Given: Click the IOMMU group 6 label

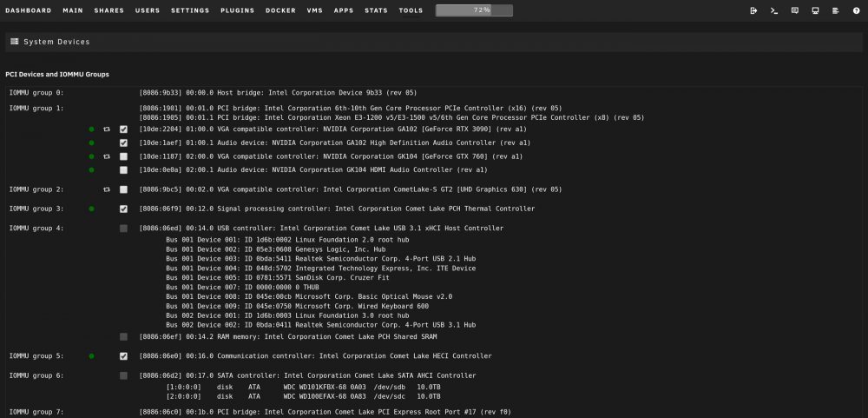Looking at the screenshot, I should (36, 376).
